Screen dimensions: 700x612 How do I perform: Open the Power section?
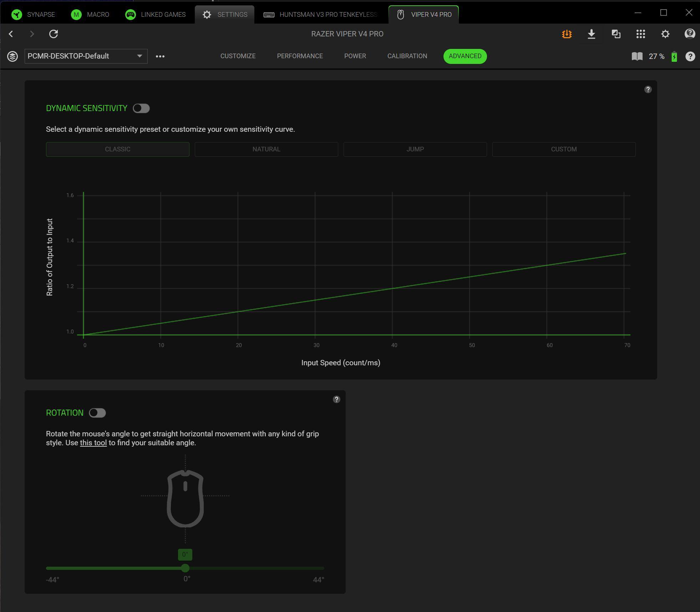(355, 56)
